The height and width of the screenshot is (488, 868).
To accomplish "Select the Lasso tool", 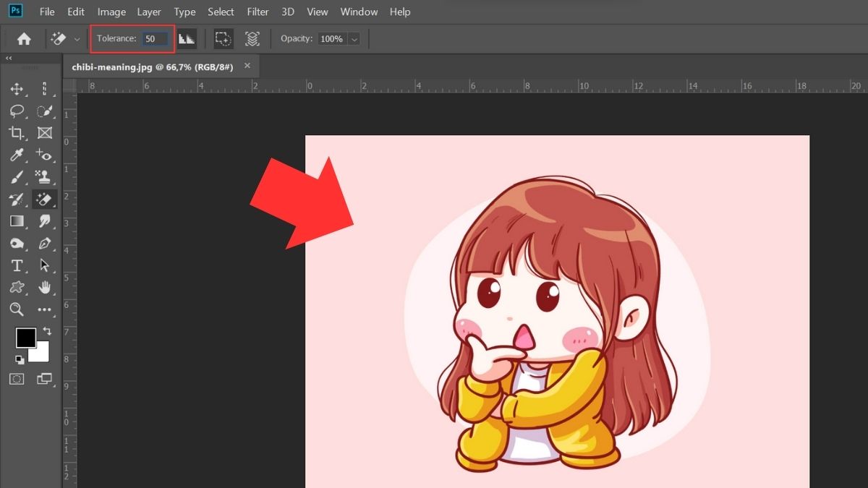I will click(16, 111).
